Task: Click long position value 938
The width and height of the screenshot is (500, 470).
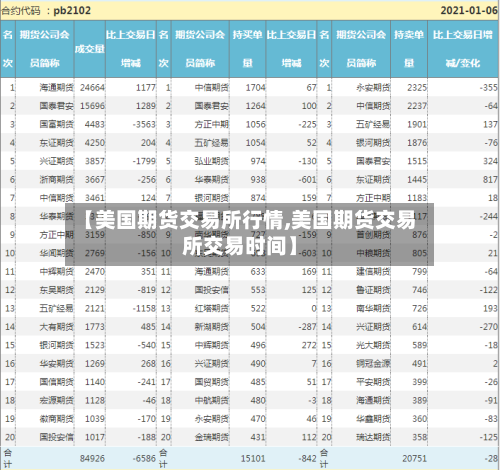Action: tap(258, 180)
